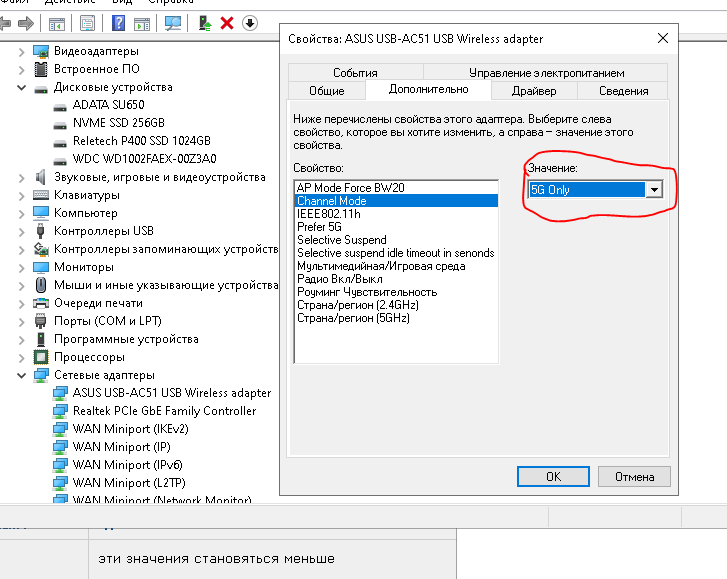Open the Properties toolbar icon
Screen dimensions: 727x579
coord(87,23)
